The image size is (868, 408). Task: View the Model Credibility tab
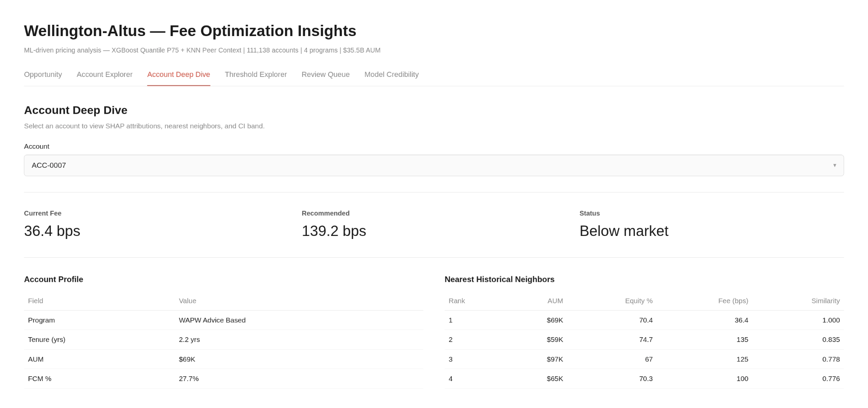391,74
